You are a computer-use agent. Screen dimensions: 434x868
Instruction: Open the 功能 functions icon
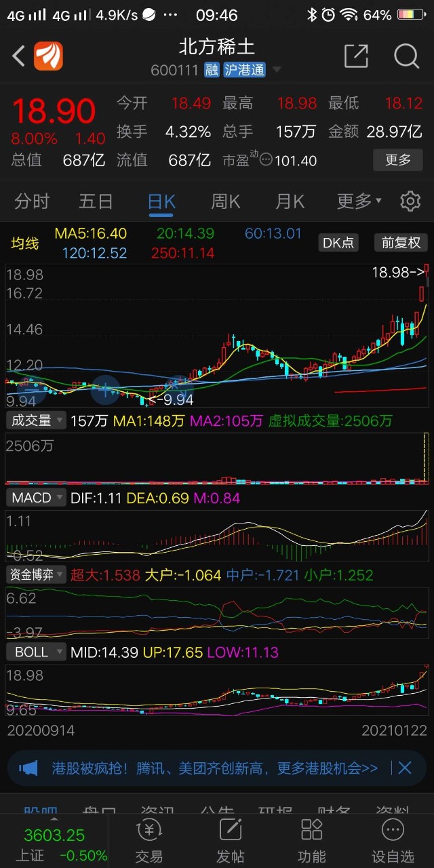(311, 840)
